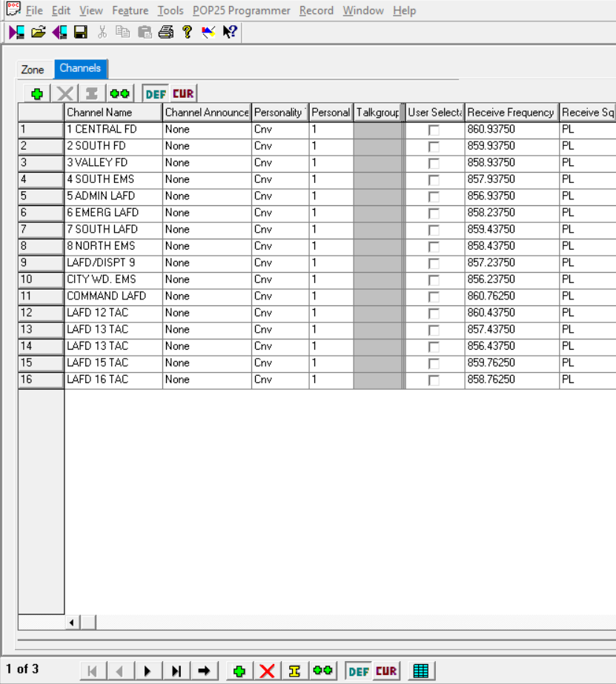
Task: Open the Feature menu
Action: click(130, 10)
